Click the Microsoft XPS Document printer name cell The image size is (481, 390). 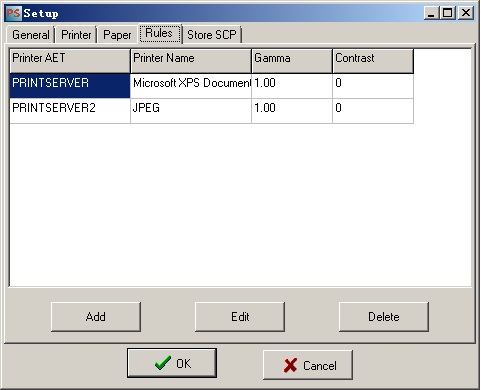[x=191, y=86]
